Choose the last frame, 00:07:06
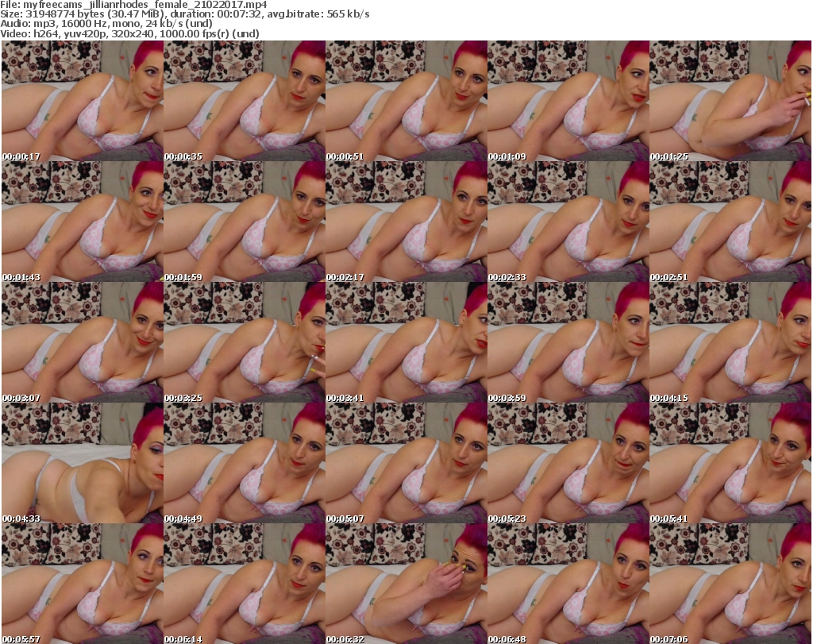The height and width of the screenshot is (644, 813). (x=730, y=584)
